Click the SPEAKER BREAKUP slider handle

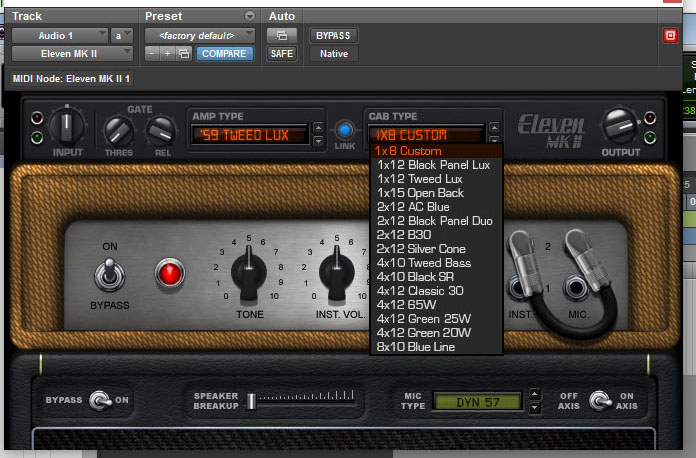click(x=251, y=401)
